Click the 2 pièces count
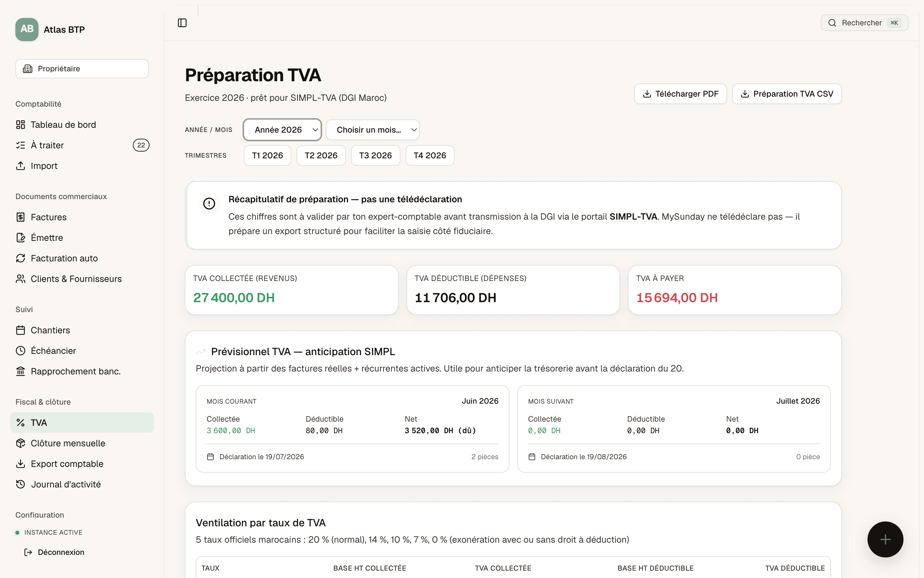This screenshot has width=924, height=578. pos(484,457)
